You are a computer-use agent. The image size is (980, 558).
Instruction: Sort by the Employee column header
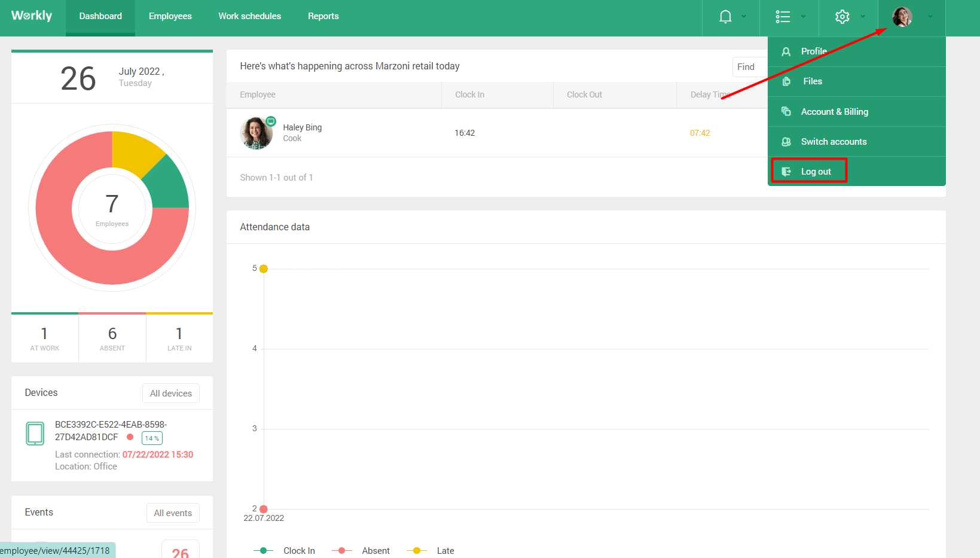258,94
